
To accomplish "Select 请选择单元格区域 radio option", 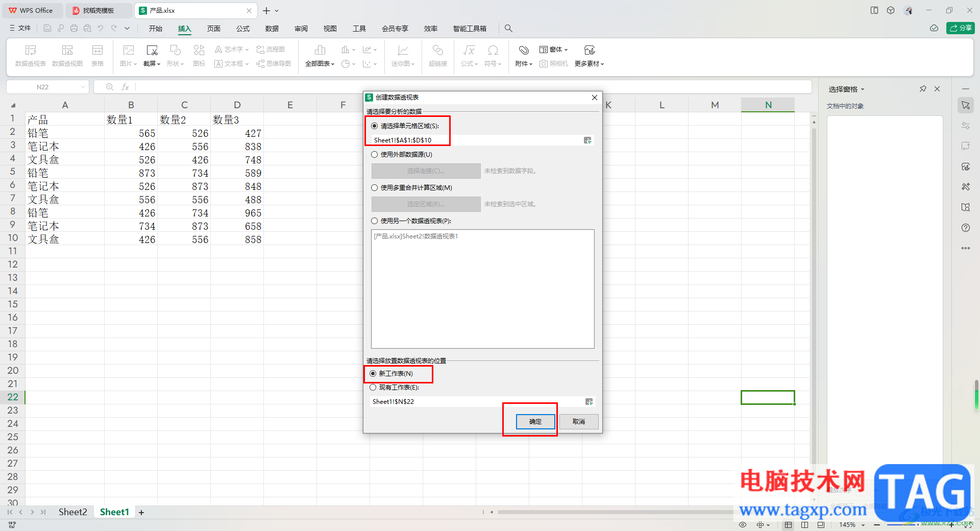I will coord(375,126).
